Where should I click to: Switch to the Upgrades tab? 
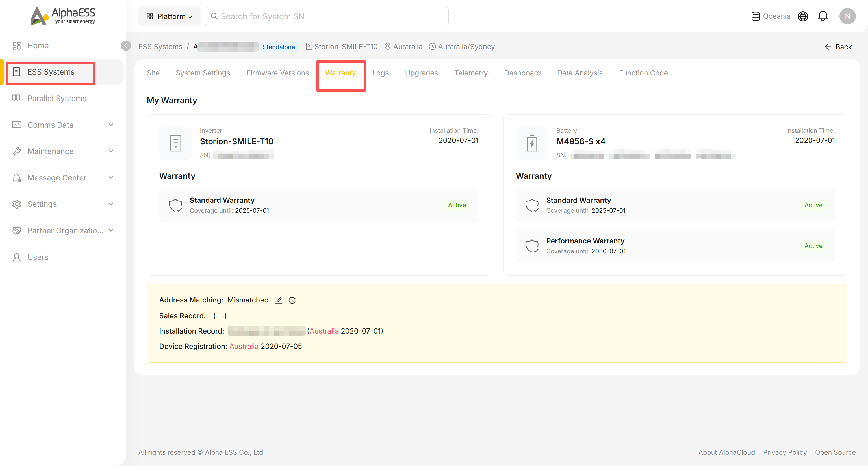coord(421,73)
